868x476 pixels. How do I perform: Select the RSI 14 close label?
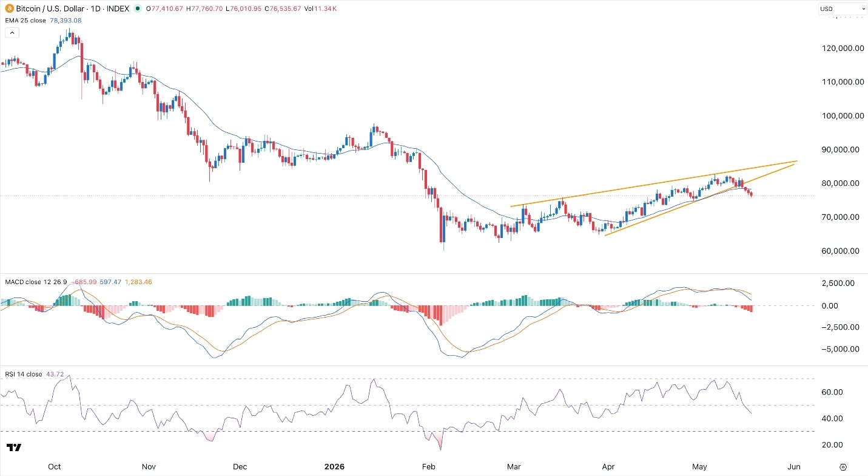(x=24, y=374)
